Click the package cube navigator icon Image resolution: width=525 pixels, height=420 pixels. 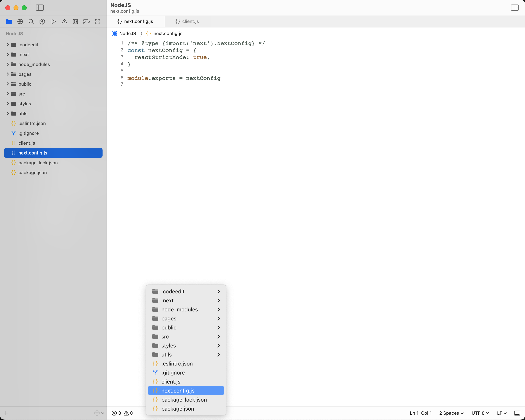42,22
